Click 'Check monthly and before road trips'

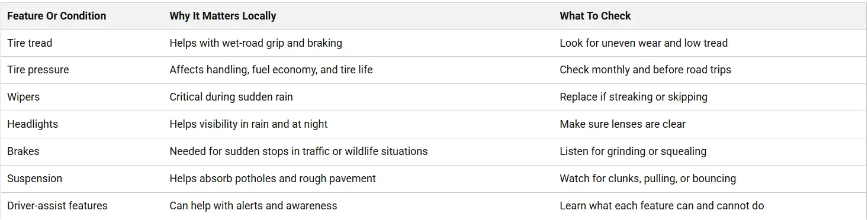point(645,70)
